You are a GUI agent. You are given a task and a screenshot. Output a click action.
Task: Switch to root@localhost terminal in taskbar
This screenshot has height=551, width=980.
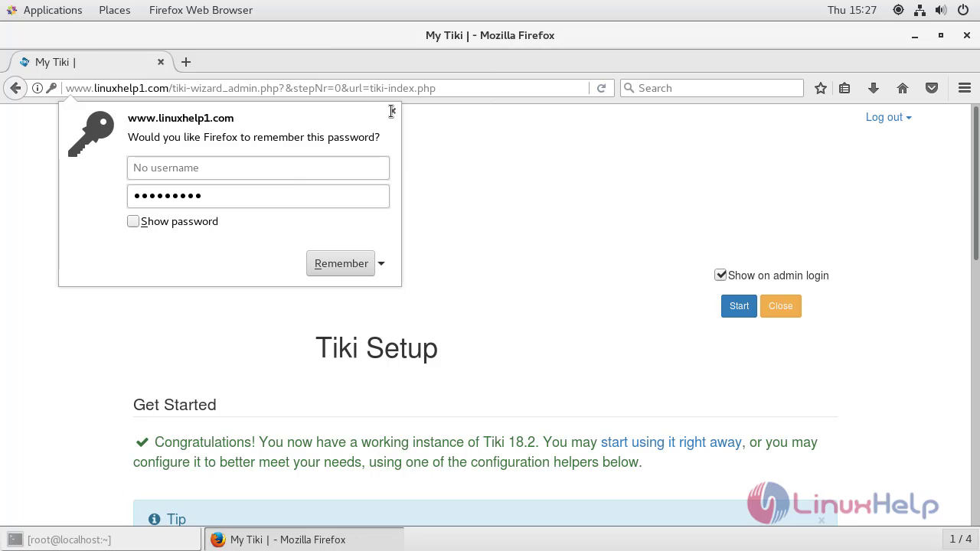pyautogui.click(x=101, y=540)
